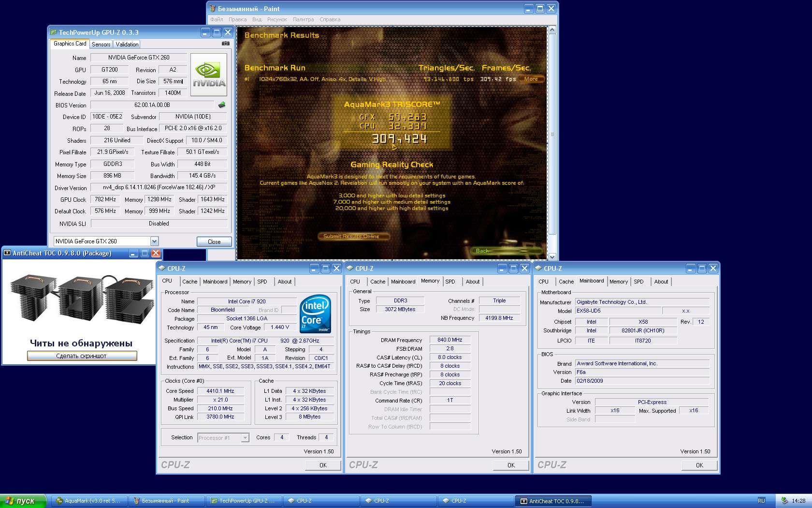Click the Paint vertical scrollbar thumb
Screen dimensions: 812x508
pos(552,134)
